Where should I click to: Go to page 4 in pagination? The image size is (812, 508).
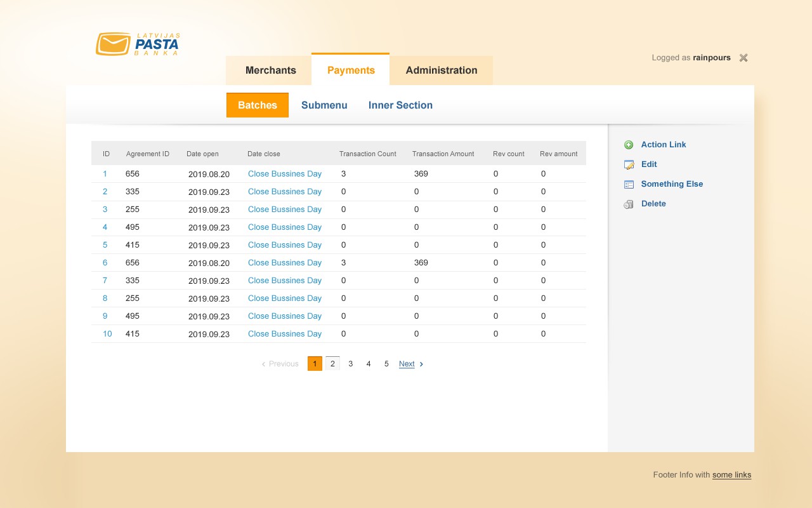[x=368, y=364]
